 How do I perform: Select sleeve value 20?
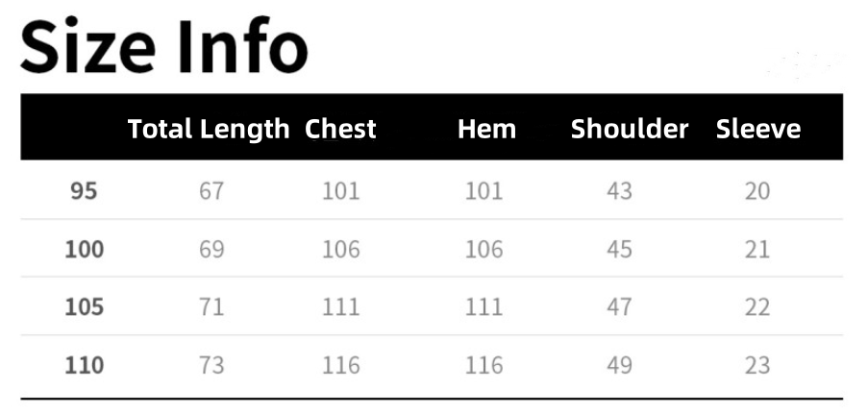tap(757, 191)
